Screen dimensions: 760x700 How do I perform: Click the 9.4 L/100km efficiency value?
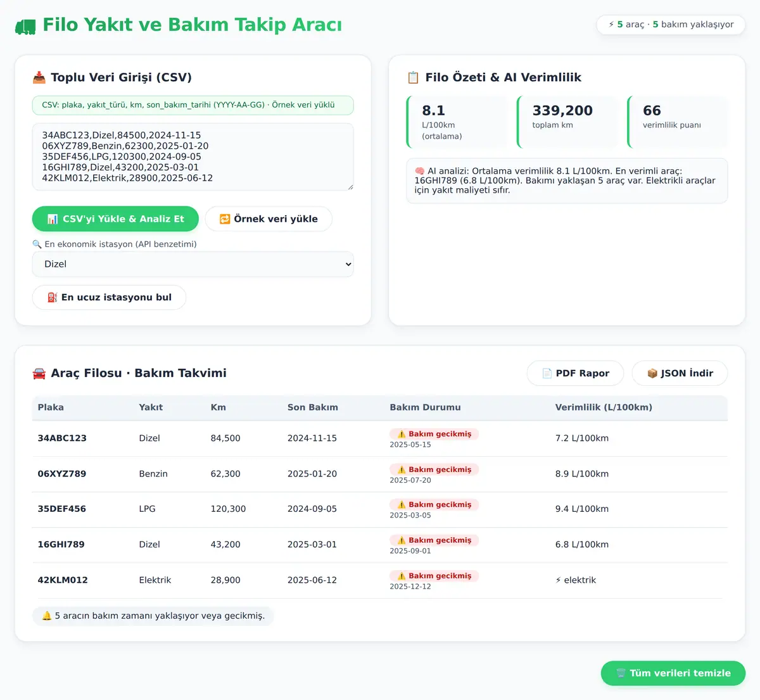tap(581, 509)
